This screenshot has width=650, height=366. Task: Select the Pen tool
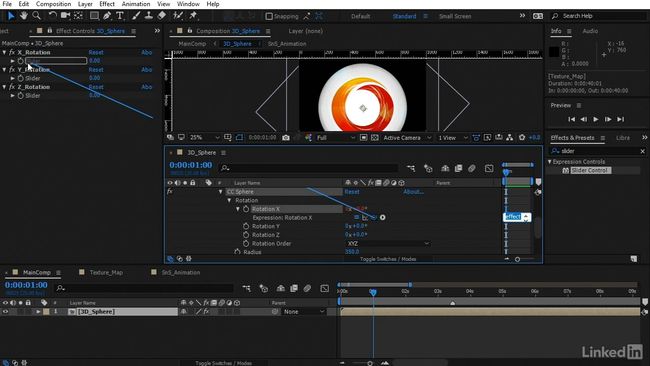coord(107,16)
